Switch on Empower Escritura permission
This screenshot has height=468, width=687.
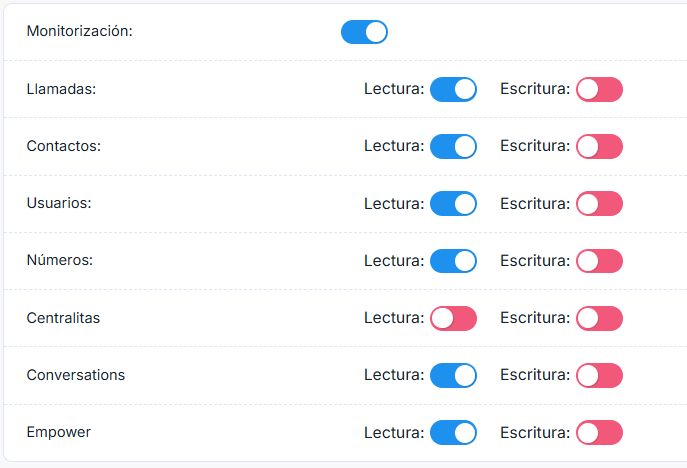coord(599,432)
